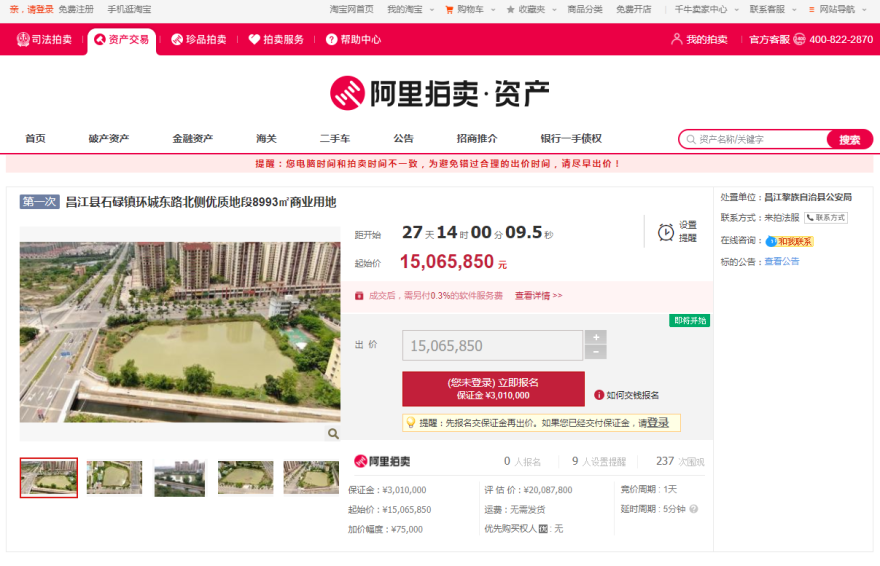This screenshot has width=880, height=566.
Task: Open the 首页 navigation item
Action: (x=35, y=138)
